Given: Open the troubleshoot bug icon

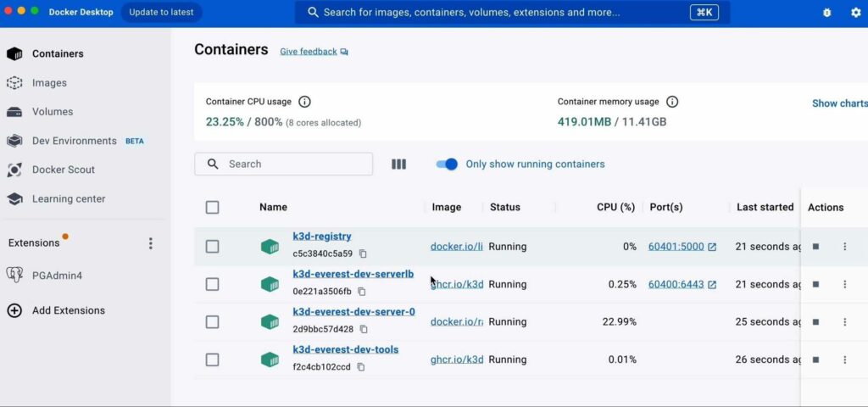Looking at the screenshot, I should 827,13.
